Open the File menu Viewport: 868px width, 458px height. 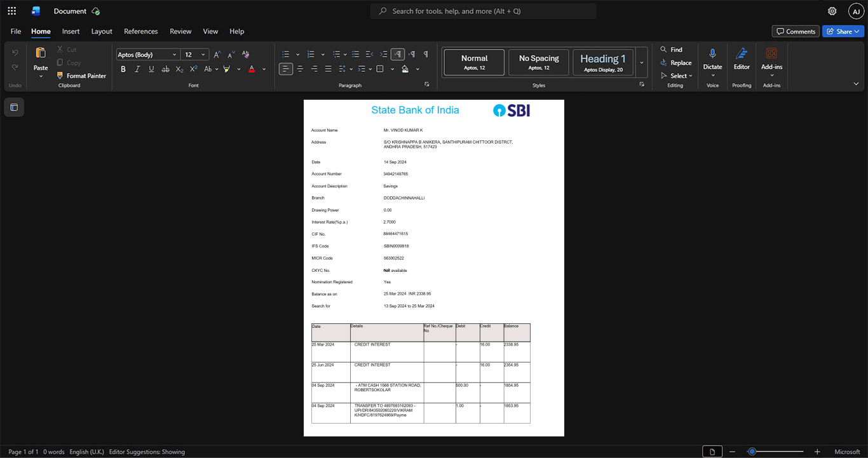pos(16,31)
